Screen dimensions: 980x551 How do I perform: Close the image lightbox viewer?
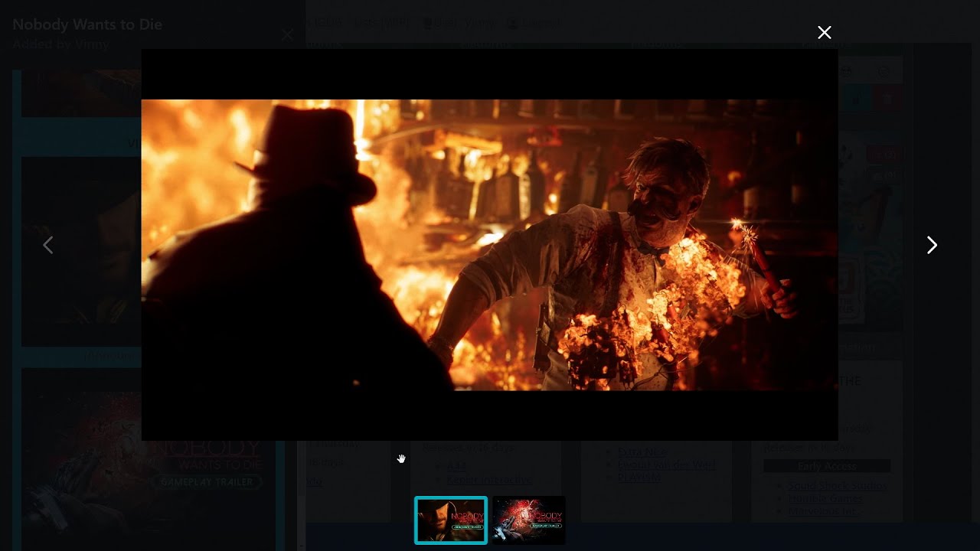824,32
